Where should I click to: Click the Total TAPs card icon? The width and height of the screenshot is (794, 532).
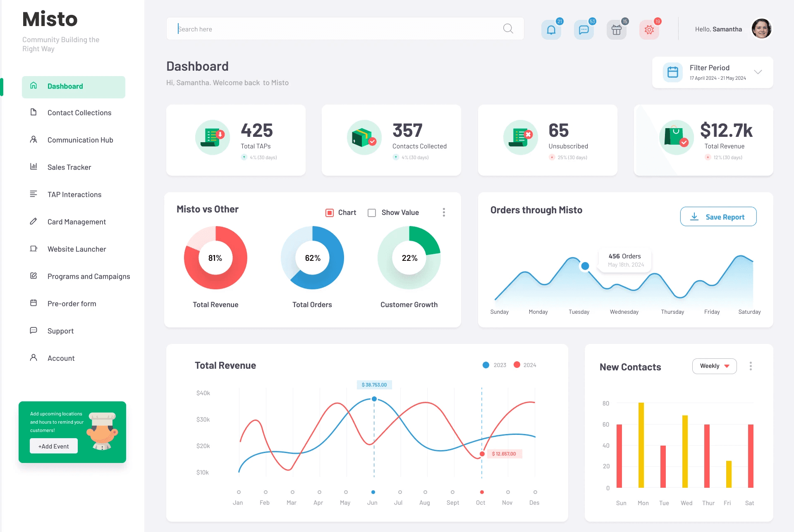pyautogui.click(x=213, y=138)
